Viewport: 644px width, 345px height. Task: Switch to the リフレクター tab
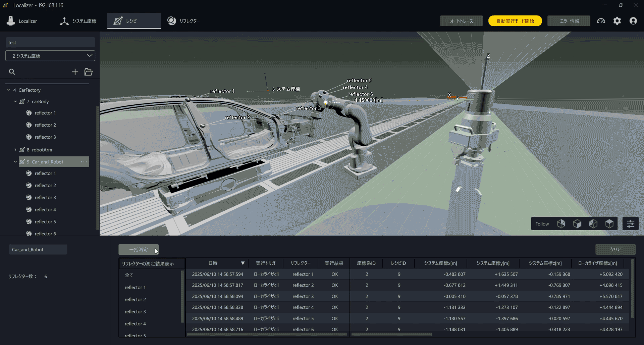tap(184, 21)
